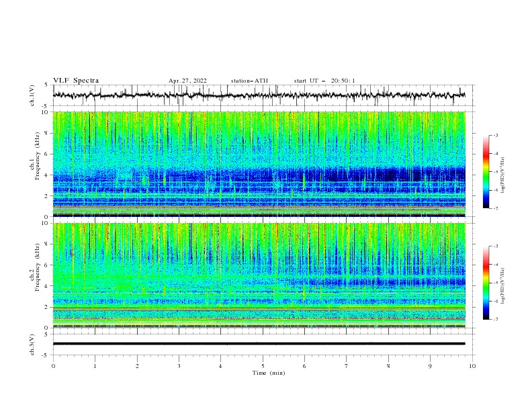Viewport: 532px width, 411px height.
Task: Click inside the ch.1 spectrogram panel
Action: click(259, 164)
